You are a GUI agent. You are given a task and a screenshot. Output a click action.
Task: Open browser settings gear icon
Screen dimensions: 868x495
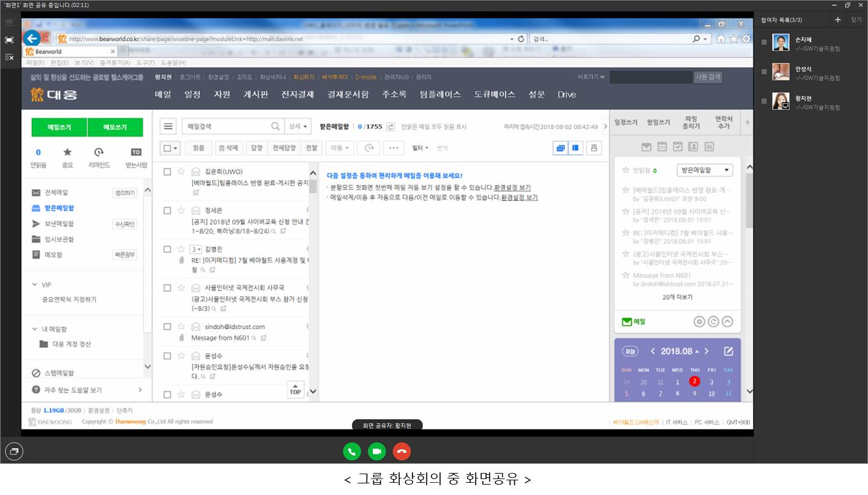pos(746,39)
